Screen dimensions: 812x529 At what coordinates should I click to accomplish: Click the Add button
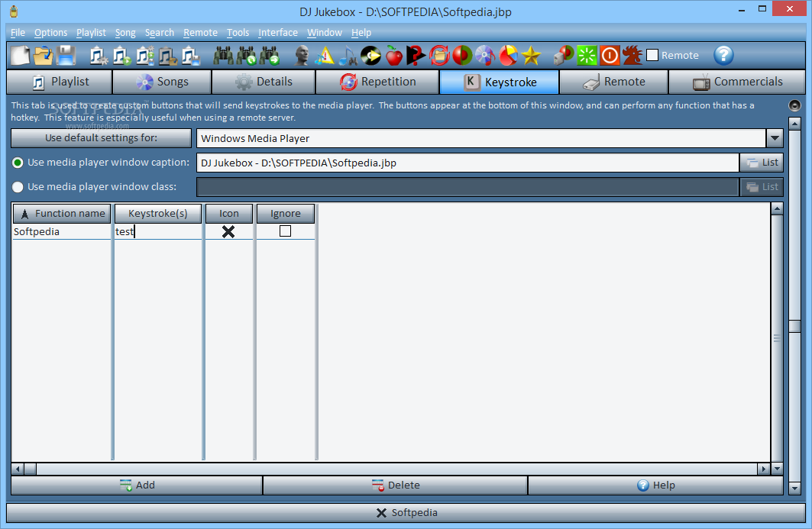point(137,485)
